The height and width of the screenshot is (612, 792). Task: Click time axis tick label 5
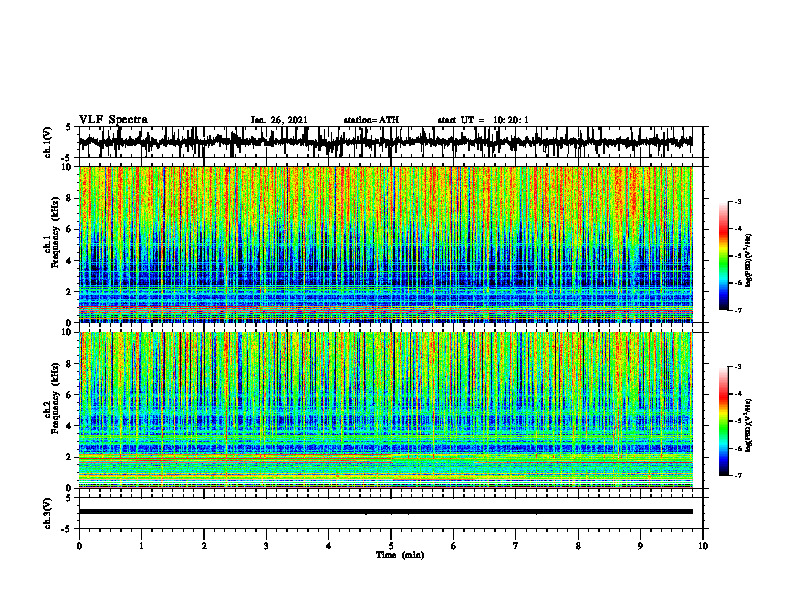pyautogui.click(x=391, y=546)
